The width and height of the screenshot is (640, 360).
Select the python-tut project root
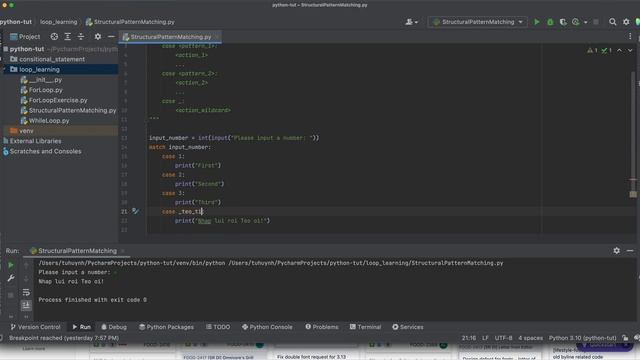pyautogui.click(x=27, y=49)
